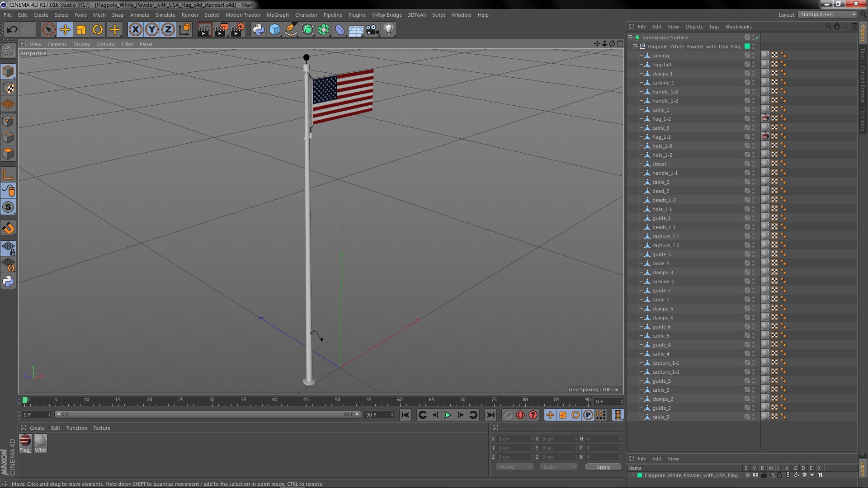Collapse the Subdivision Surface object tree

pyautogui.click(x=630, y=38)
